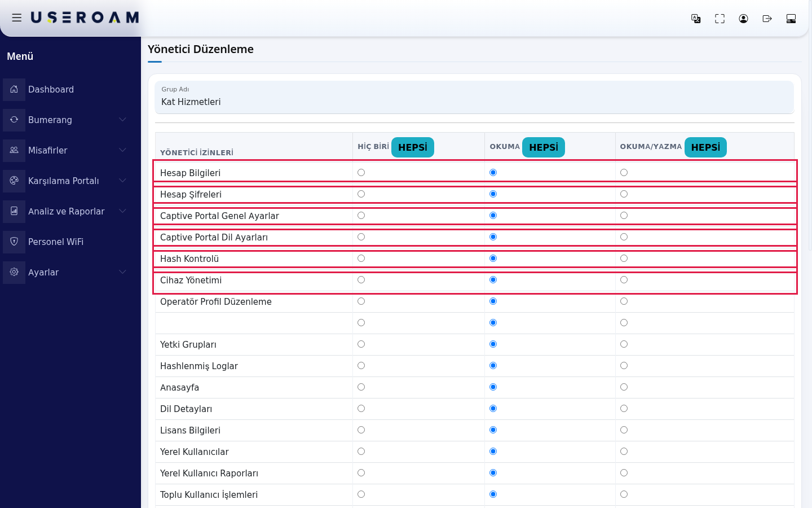Expand the Misafirler submenu chevron
Viewport: 812px width, 508px height.
(122, 150)
